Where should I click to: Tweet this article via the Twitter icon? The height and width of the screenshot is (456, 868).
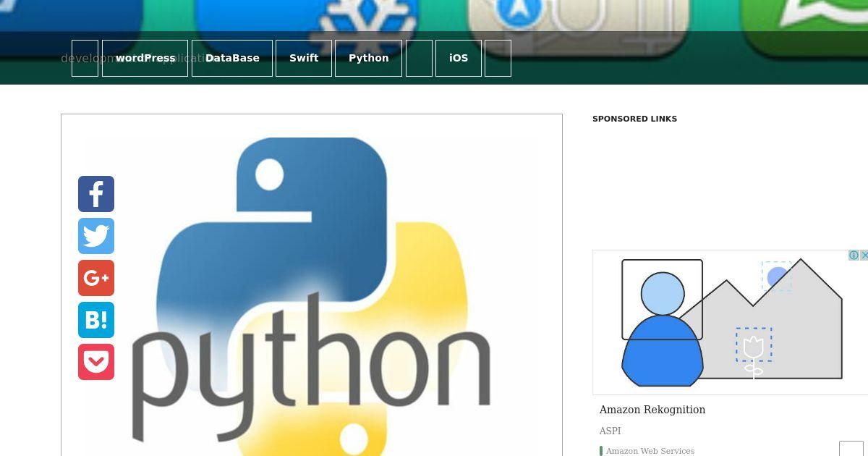click(96, 236)
